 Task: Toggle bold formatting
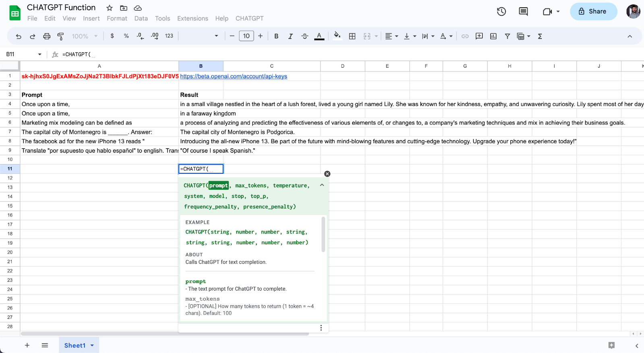tap(276, 36)
